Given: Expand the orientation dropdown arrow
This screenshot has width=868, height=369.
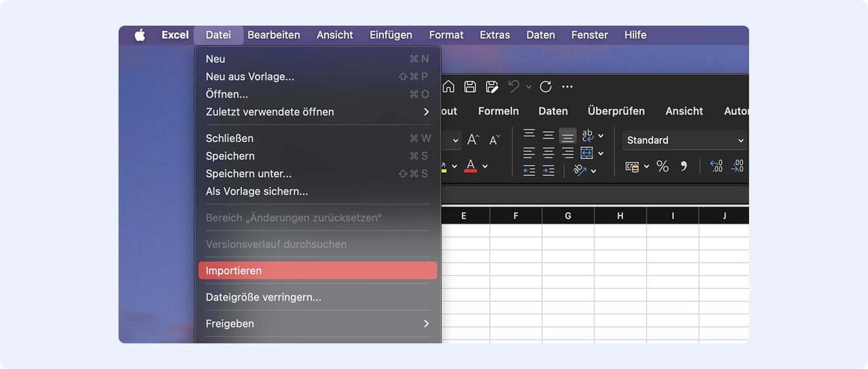Looking at the screenshot, I should (x=593, y=171).
